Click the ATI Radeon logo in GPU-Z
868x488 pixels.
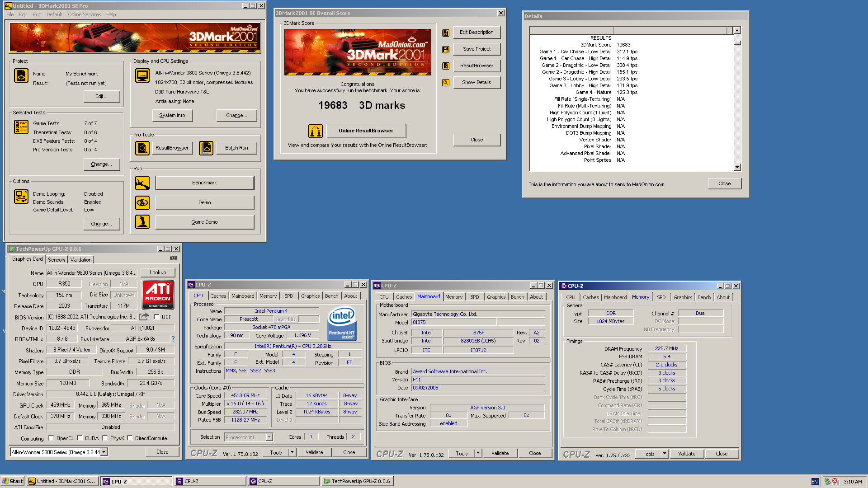[158, 295]
